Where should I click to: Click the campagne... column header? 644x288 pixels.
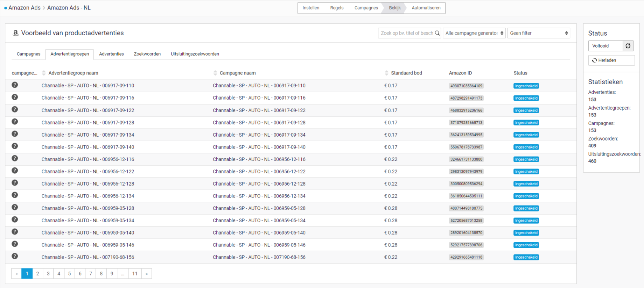click(x=24, y=73)
